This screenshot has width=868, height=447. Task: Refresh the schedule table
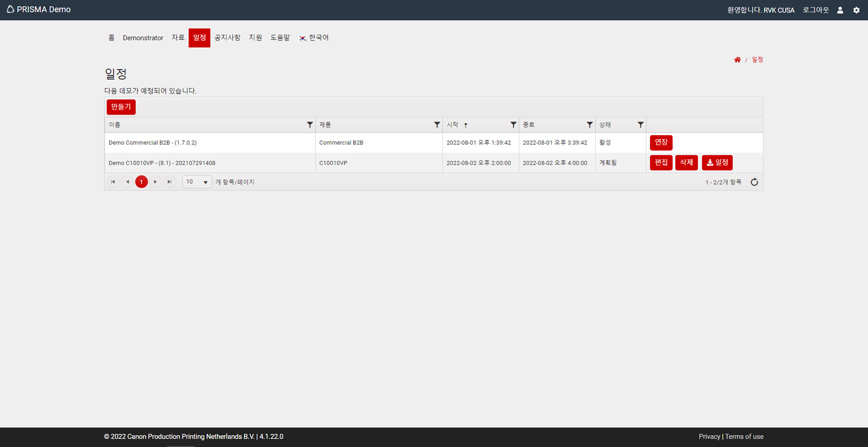[x=754, y=182]
